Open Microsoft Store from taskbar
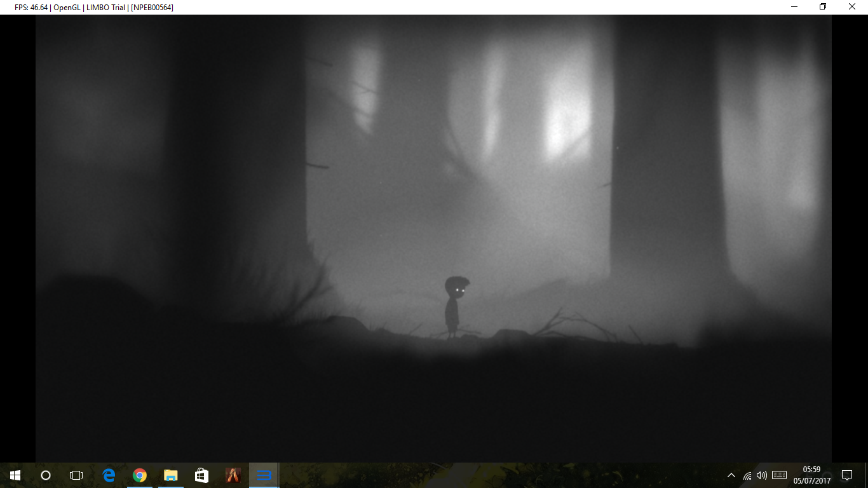 (x=201, y=475)
